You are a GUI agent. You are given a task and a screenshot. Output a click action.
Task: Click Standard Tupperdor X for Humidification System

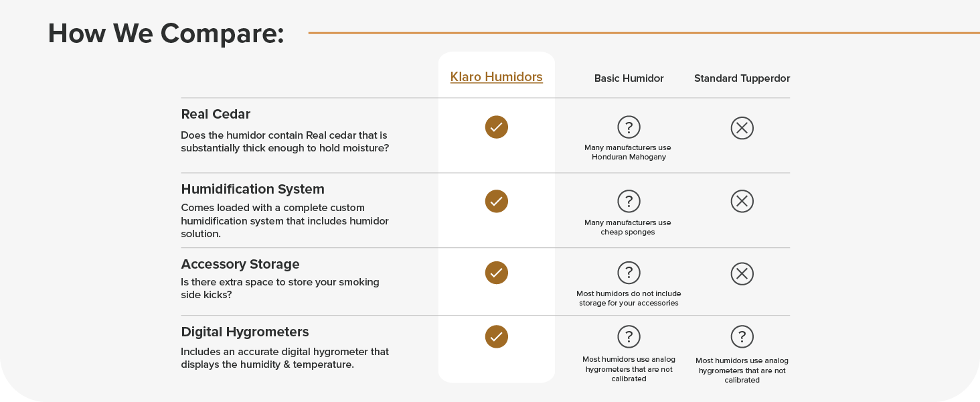click(x=742, y=201)
